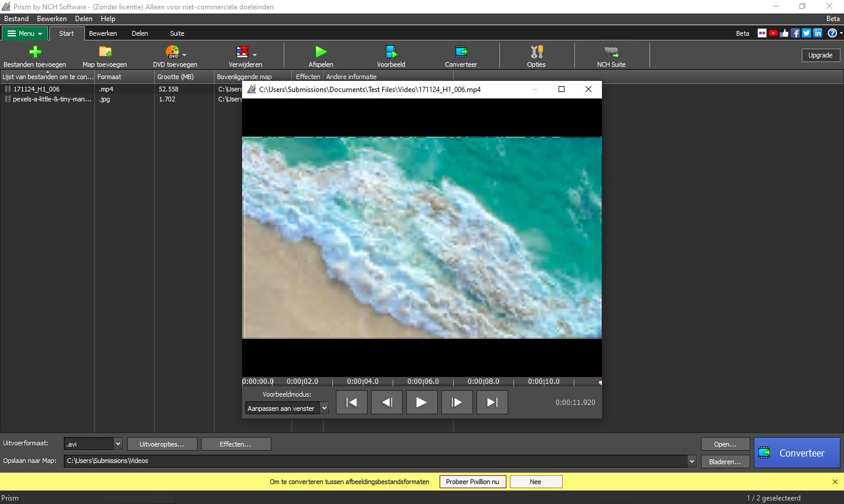Screen dimensions: 844x504
Task: Close the video preview window
Action: (588, 89)
